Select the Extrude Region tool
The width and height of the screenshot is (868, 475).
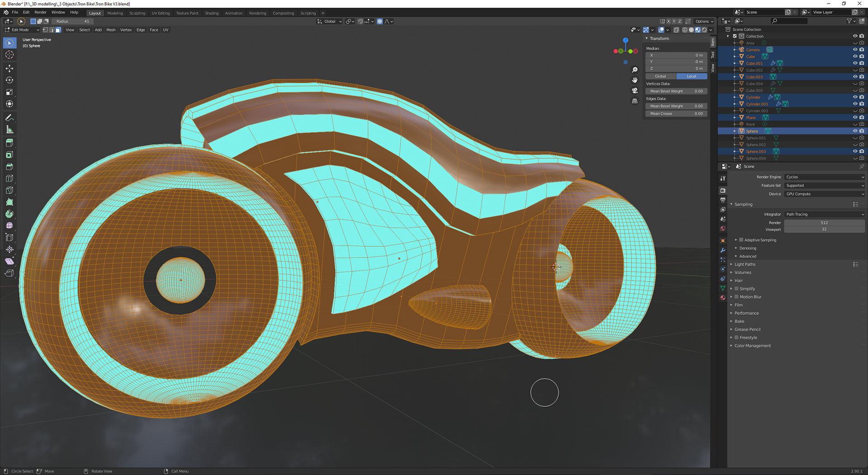pyautogui.click(x=9, y=143)
